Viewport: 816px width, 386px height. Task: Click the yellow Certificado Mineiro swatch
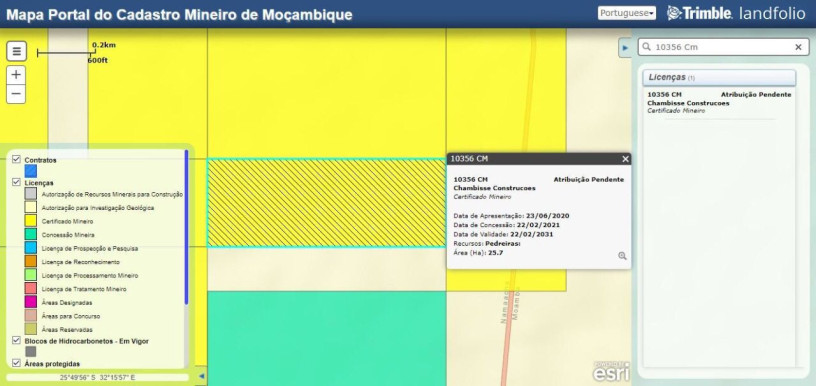click(x=31, y=221)
